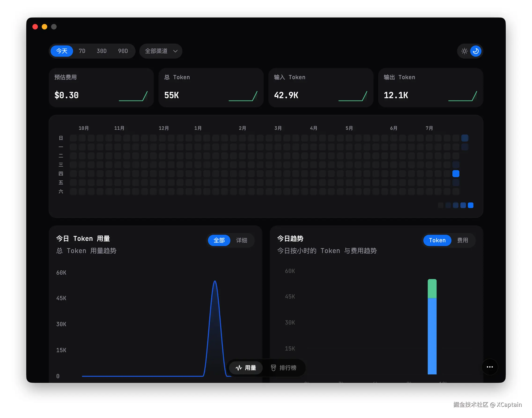Select 全部 in 今日 Token 用量
This screenshot has width=532, height=418.
tap(219, 240)
